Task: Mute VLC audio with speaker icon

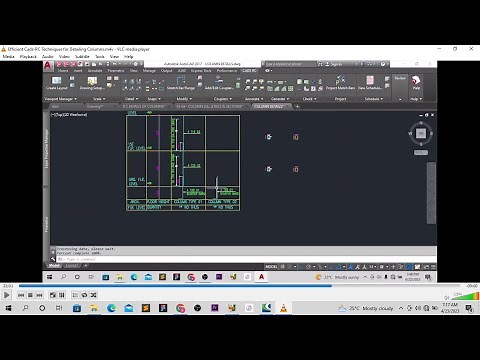Action: click(447, 297)
